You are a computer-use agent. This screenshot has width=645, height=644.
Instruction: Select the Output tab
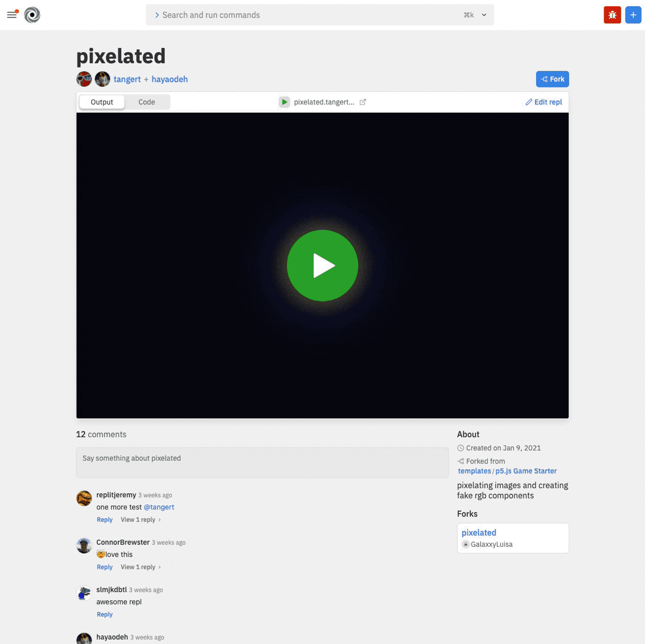(102, 102)
